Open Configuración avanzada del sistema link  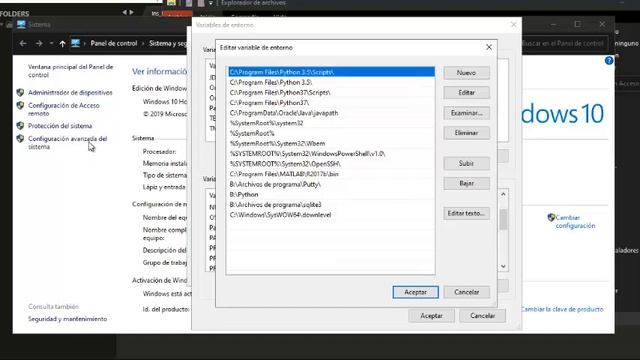pyautogui.click(x=67, y=142)
